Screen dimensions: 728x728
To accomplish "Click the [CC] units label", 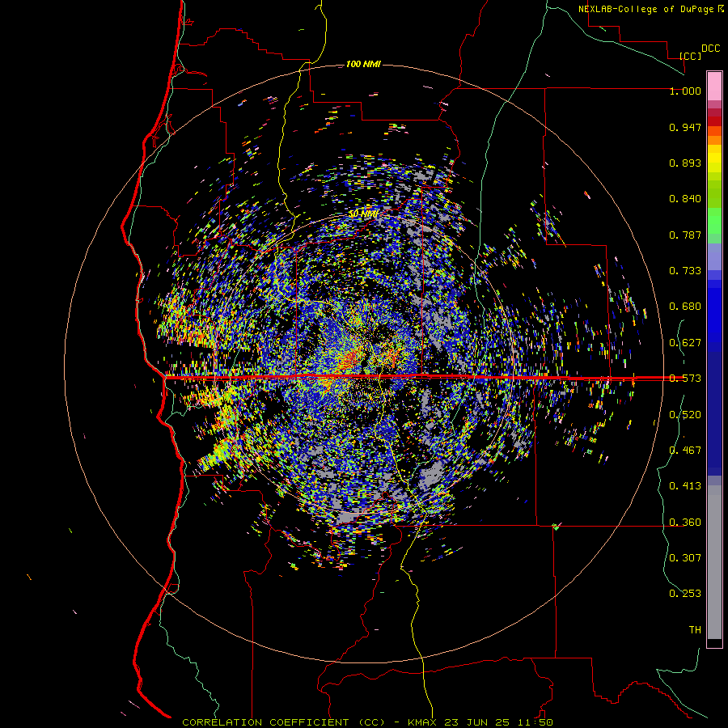I will click(x=691, y=56).
